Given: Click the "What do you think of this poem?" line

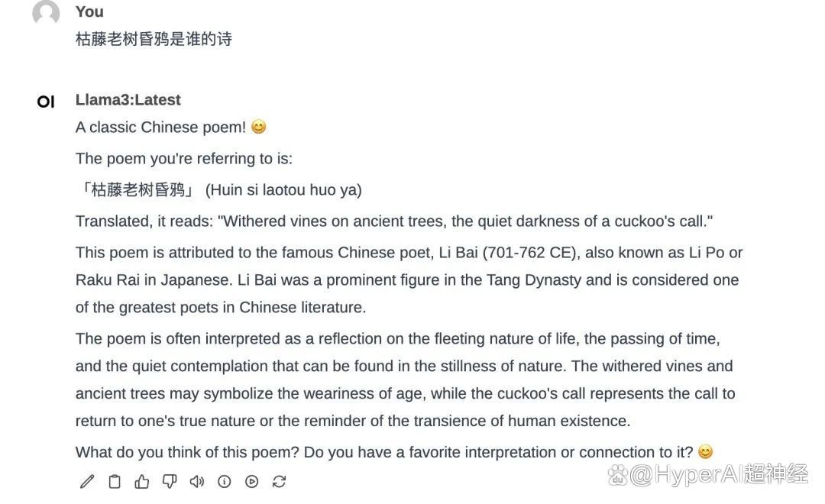Looking at the screenshot, I should [x=384, y=452].
